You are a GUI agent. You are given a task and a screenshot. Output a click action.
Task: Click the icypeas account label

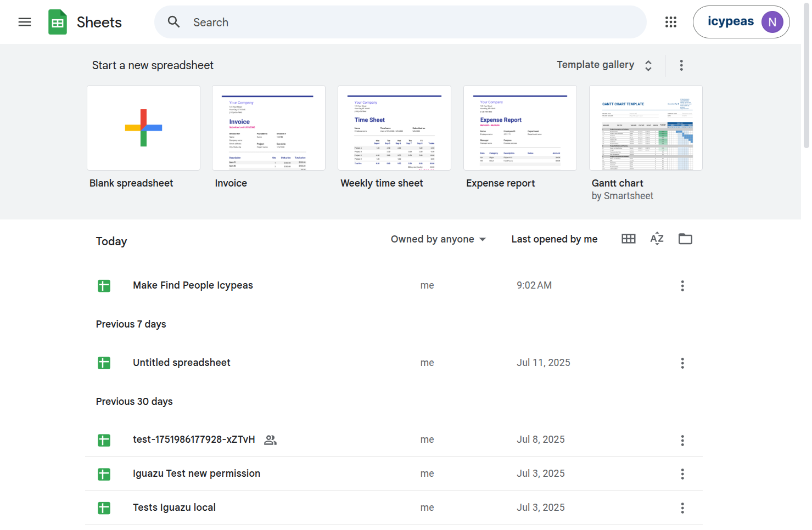tap(730, 21)
